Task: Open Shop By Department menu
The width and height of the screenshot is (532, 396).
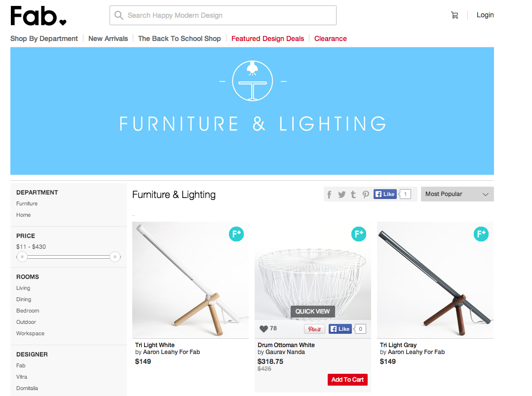Action: (x=44, y=39)
